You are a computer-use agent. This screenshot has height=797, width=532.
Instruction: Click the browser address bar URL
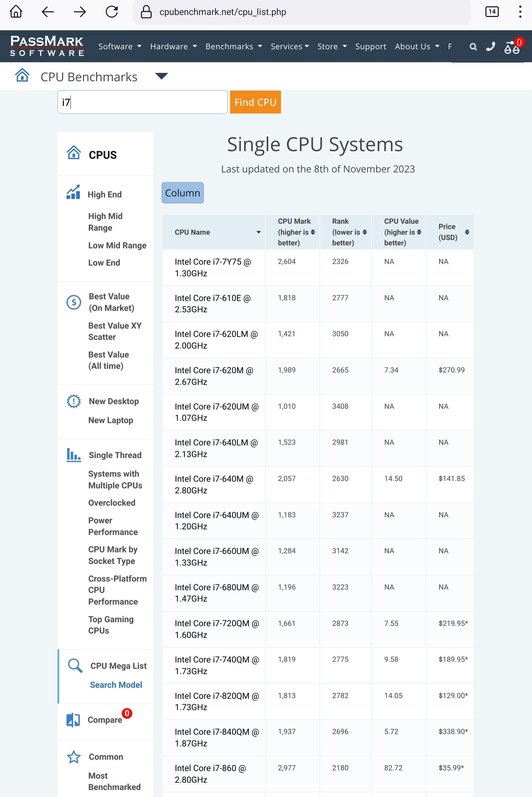click(222, 12)
